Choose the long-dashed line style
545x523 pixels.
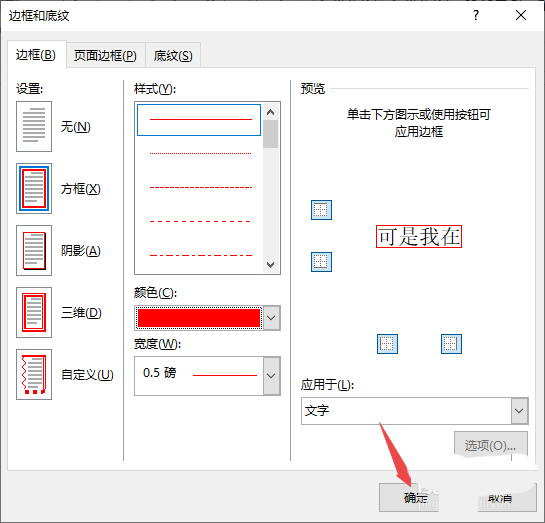pyautogui.click(x=200, y=221)
